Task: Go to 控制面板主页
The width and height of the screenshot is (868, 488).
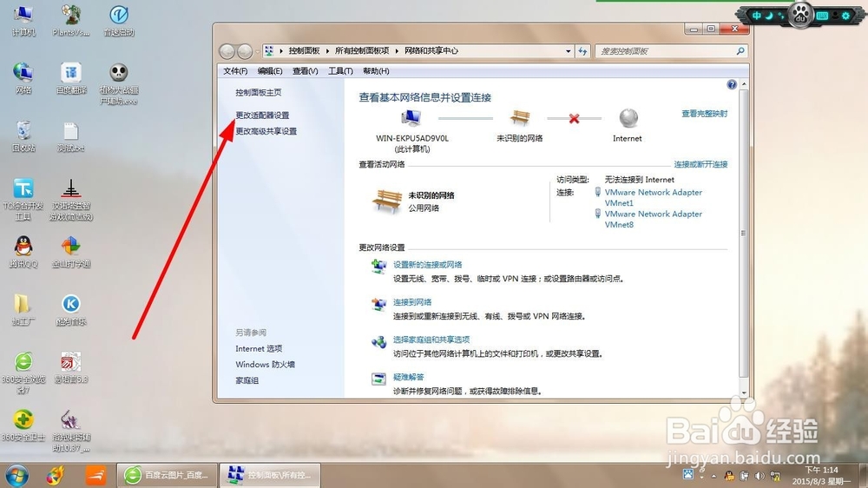Action: pos(259,93)
